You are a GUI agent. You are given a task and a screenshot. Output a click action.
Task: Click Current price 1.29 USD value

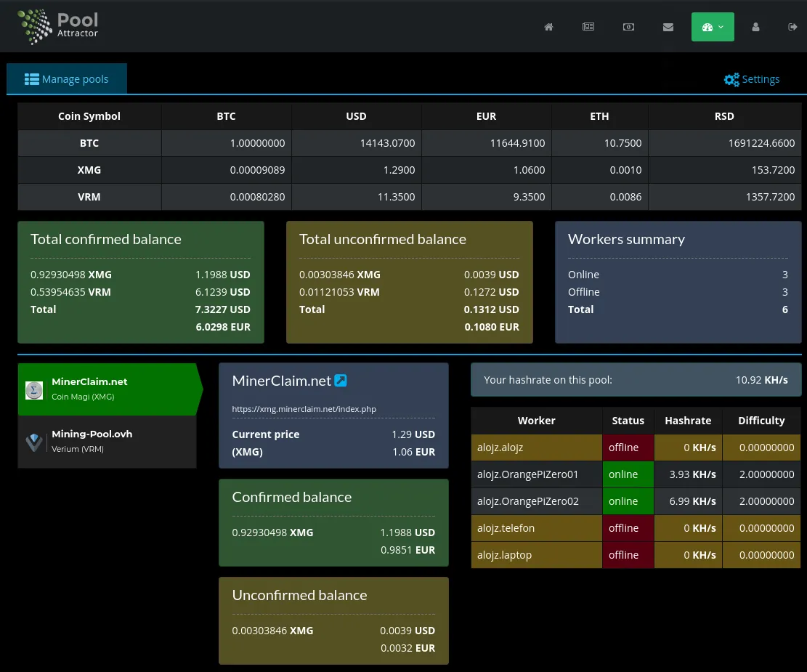pyautogui.click(x=413, y=434)
